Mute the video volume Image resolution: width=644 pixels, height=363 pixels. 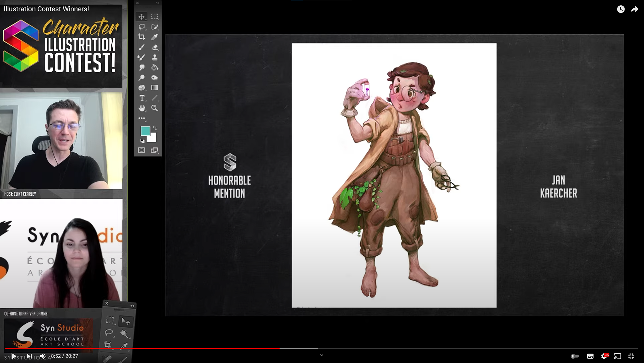click(43, 356)
